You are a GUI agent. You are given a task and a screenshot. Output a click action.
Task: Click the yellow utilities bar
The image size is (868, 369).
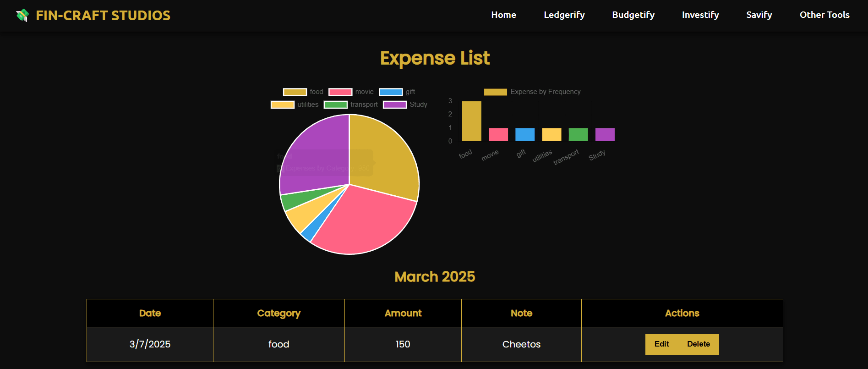(x=551, y=134)
